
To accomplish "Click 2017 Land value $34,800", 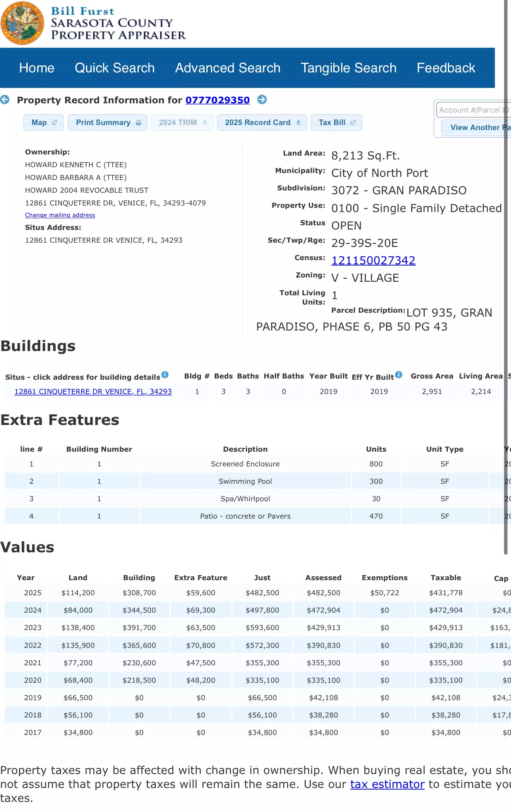I will click(78, 733).
